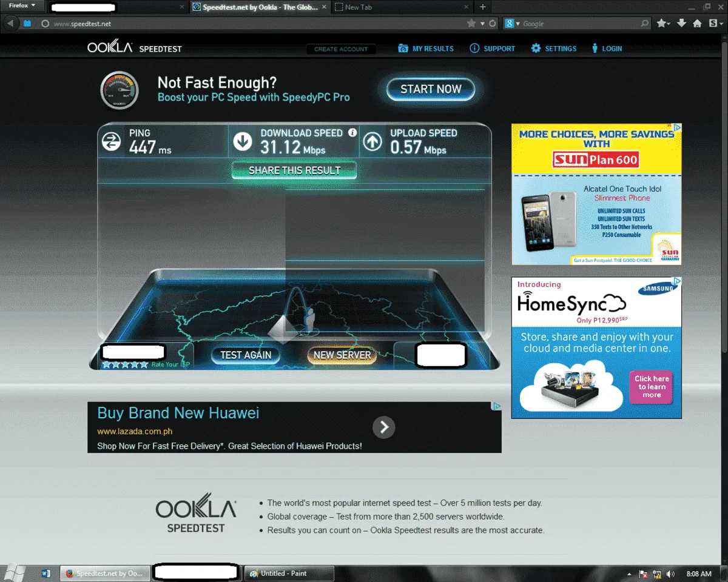
Task: Click SHARE THIS RESULT button
Action: (x=294, y=170)
